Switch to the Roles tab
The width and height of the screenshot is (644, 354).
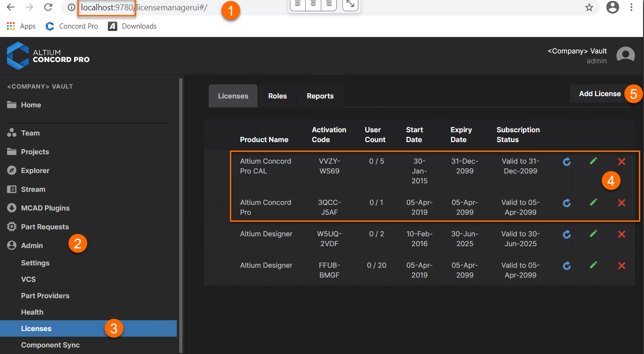(x=277, y=96)
